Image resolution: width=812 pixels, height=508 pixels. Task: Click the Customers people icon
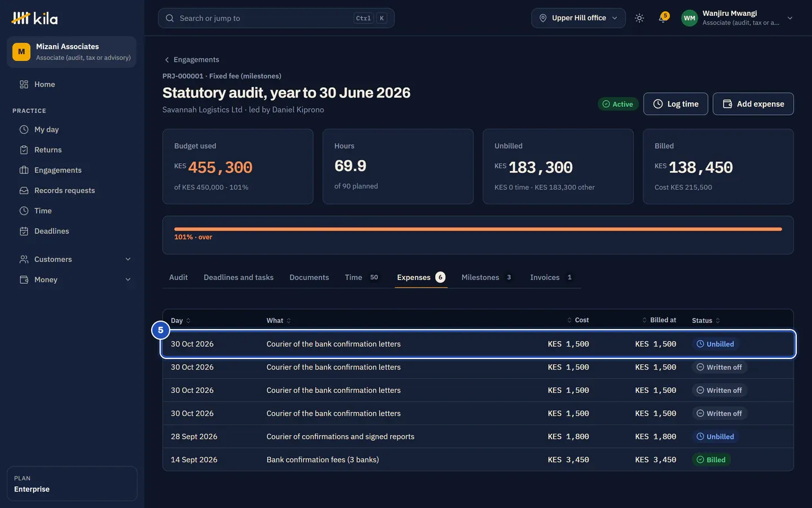(x=24, y=259)
